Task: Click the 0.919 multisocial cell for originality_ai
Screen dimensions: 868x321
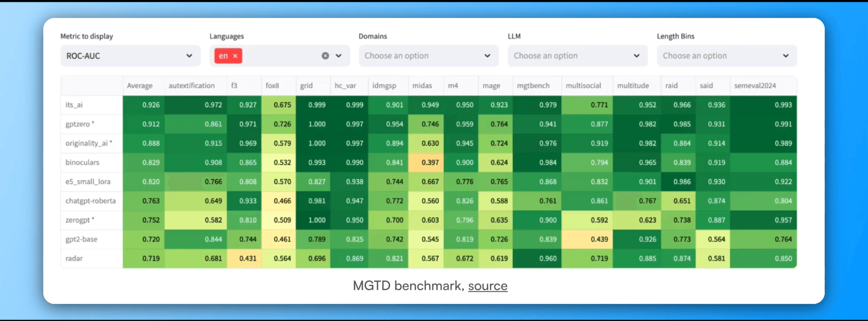Action: [587, 143]
